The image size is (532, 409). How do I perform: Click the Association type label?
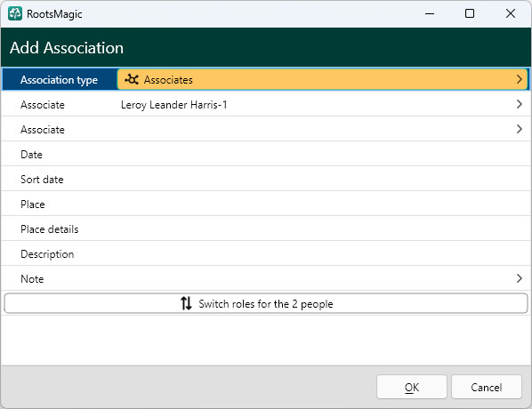59,80
